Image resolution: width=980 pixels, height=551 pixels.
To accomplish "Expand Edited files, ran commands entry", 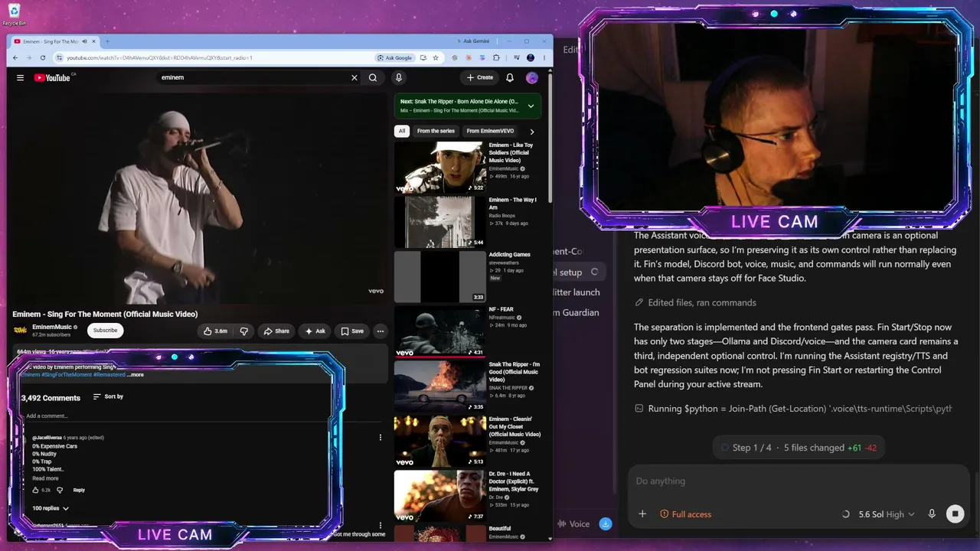I will pyautogui.click(x=695, y=303).
